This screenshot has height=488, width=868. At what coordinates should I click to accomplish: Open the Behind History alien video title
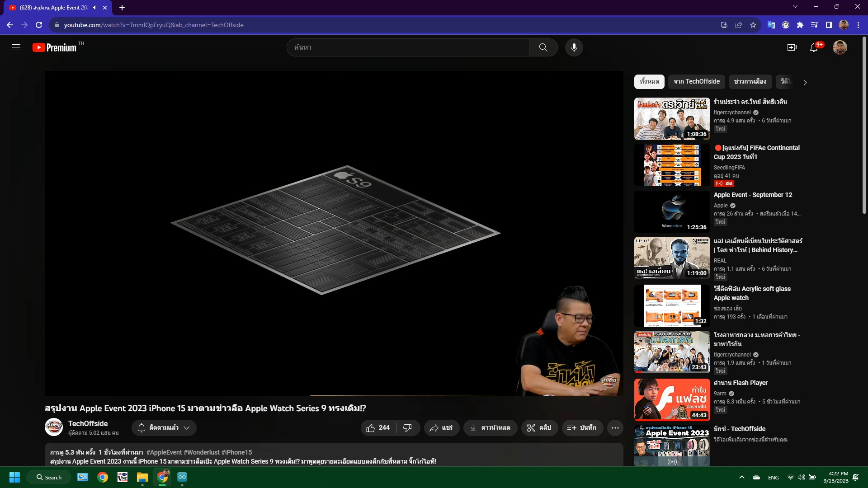[x=758, y=245]
